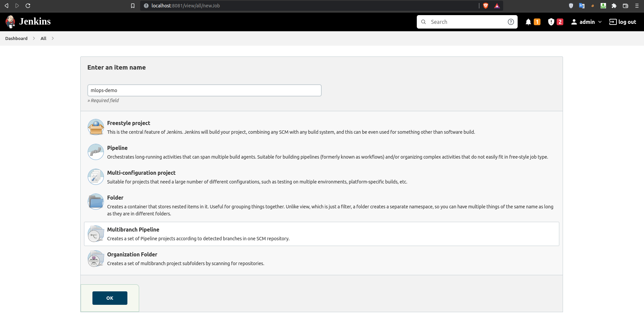Expand the chevron after All breadcrumb

coord(53,38)
